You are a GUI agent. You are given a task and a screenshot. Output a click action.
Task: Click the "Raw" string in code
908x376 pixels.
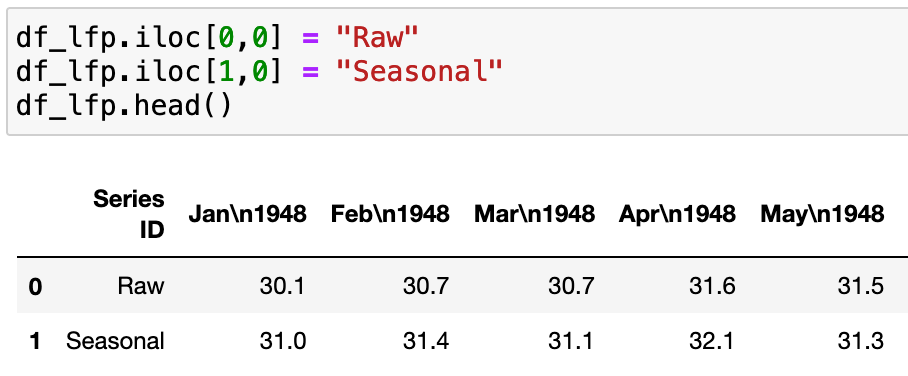coord(377,39)
